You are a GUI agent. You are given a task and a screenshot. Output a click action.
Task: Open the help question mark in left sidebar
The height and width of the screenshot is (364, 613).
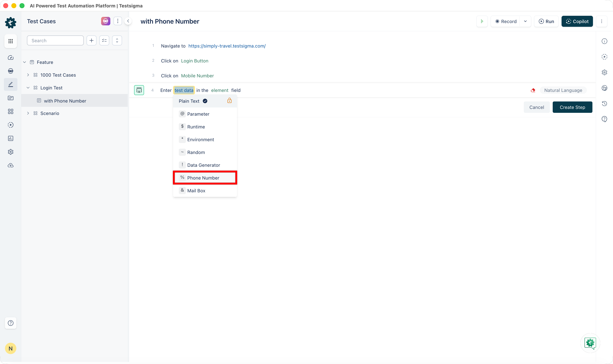[x=10, y=323]
